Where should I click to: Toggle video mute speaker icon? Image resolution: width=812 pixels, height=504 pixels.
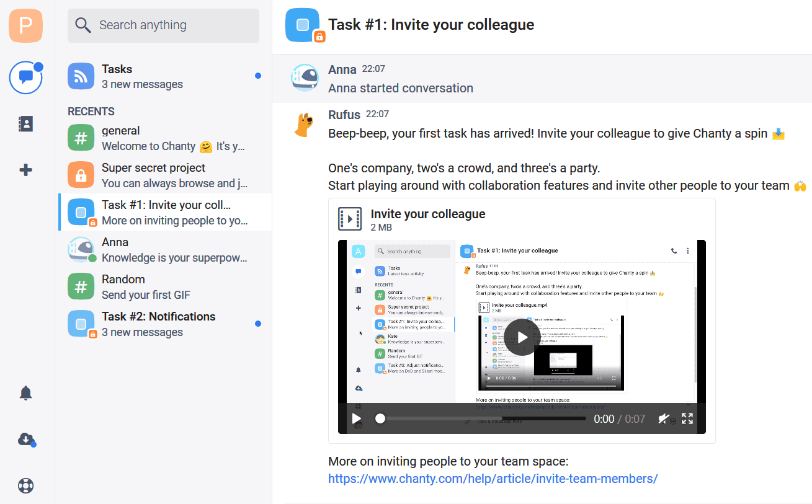pos(665,419)
